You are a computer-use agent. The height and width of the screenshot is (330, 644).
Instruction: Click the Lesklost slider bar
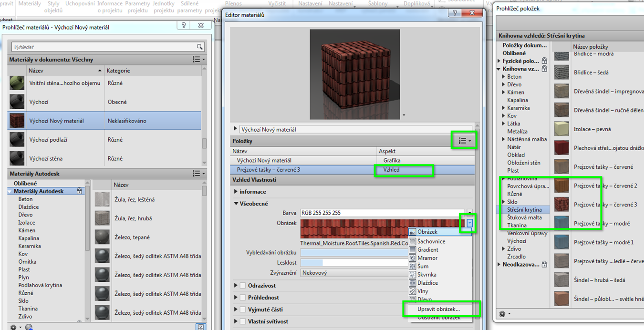point(353,262)
